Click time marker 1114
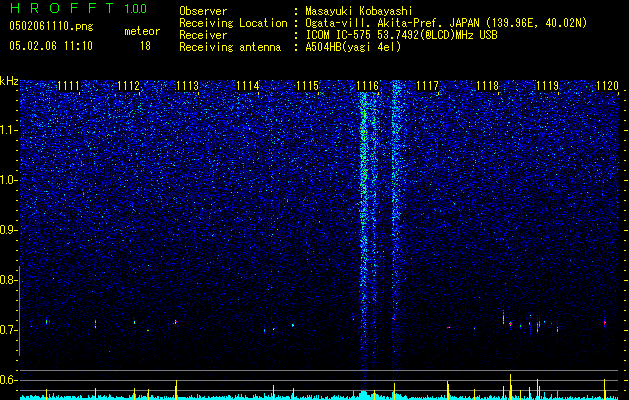Viewport: 629px width, 400px height. point(248,86)
